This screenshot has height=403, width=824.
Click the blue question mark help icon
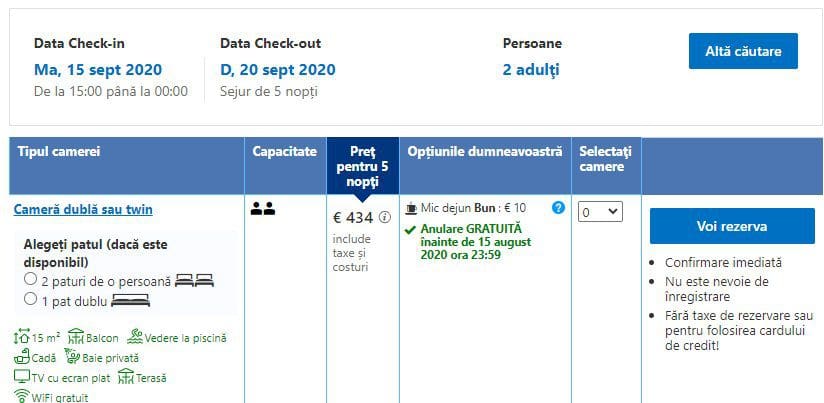pyautogui.click(x=559, y=208)
